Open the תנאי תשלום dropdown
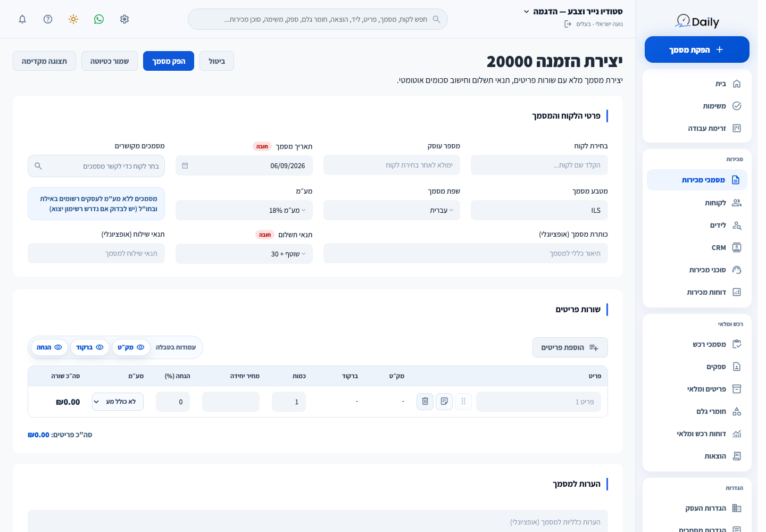The image size is (766, 532). click(x=244, y=254)
